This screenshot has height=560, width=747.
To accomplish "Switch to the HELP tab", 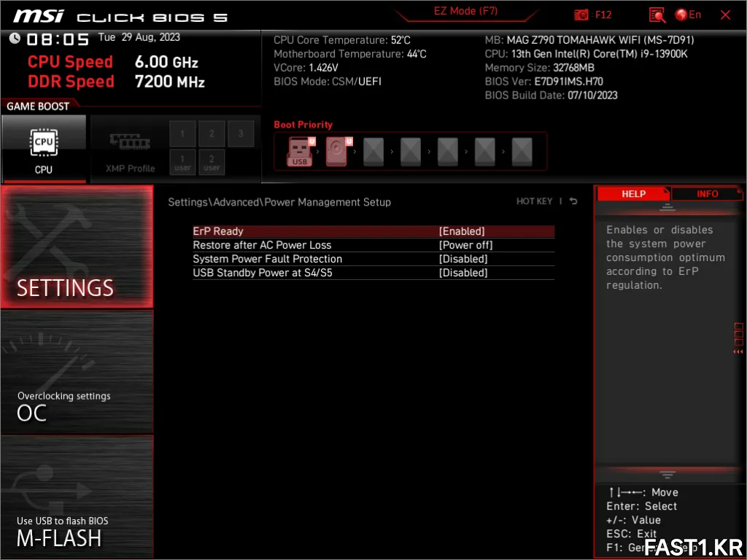I will (x=633, y=194).
